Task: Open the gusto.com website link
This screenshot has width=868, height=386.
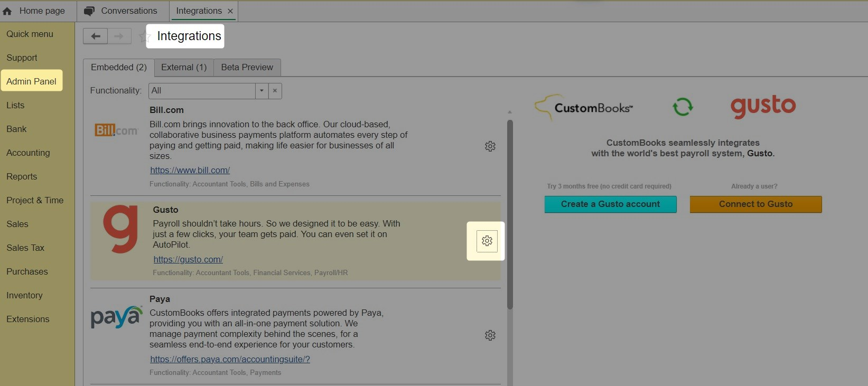Action: [x=188, y=260]
